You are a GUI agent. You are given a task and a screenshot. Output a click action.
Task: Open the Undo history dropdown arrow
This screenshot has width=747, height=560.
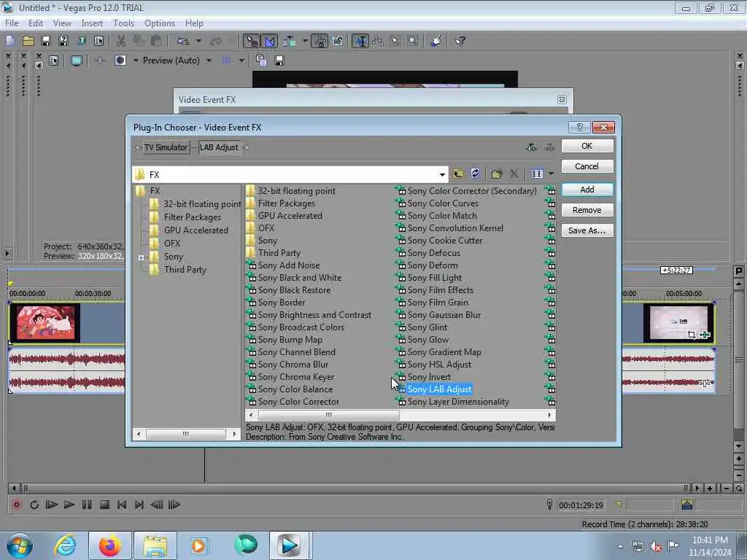click(198, 41)
